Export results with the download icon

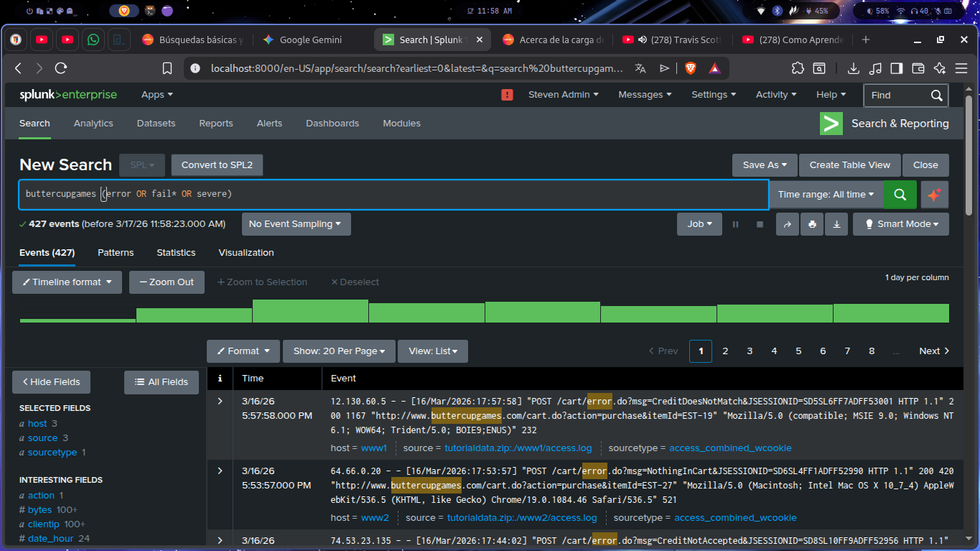(x=836, y=224)
